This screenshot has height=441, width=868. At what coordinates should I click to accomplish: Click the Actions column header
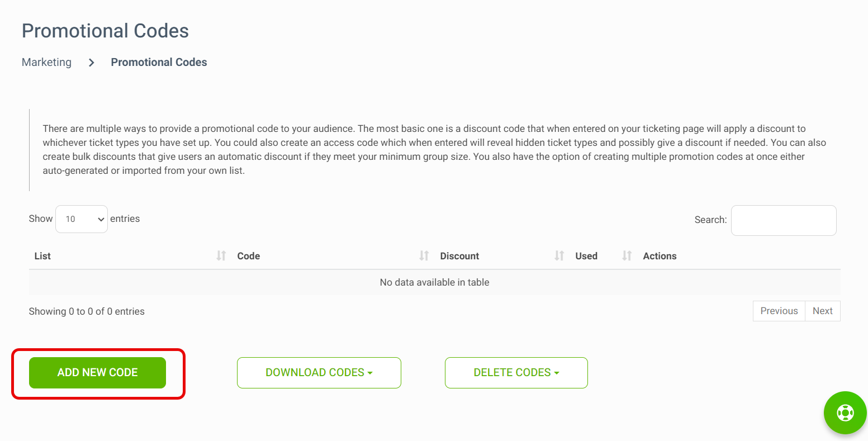pos(660,256)
